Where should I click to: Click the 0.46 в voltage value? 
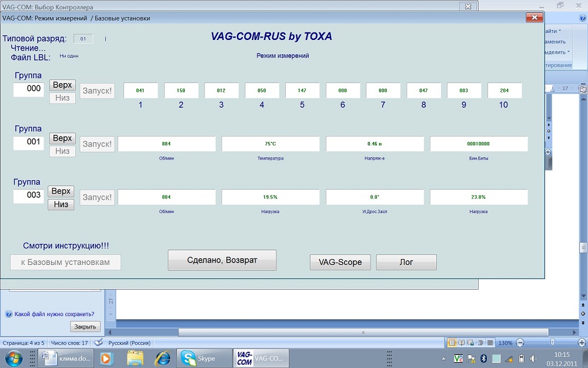point(375,144)
